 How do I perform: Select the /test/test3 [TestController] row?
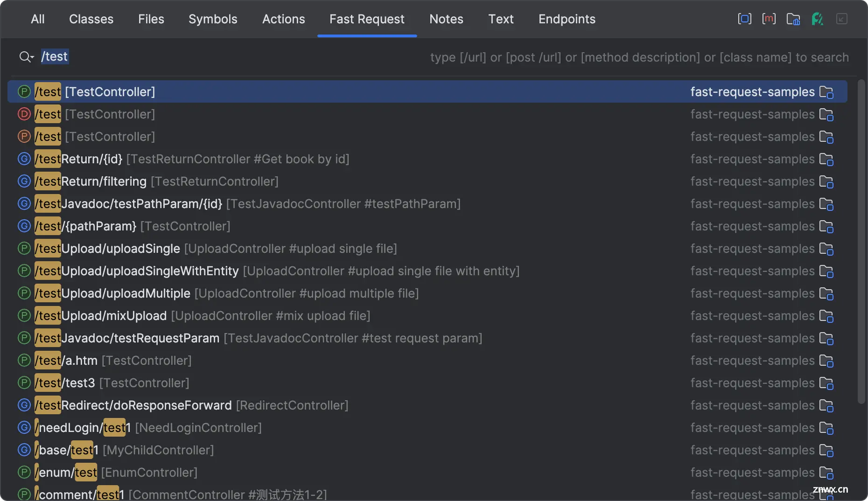pyautogui.click(x=427, y=383)
